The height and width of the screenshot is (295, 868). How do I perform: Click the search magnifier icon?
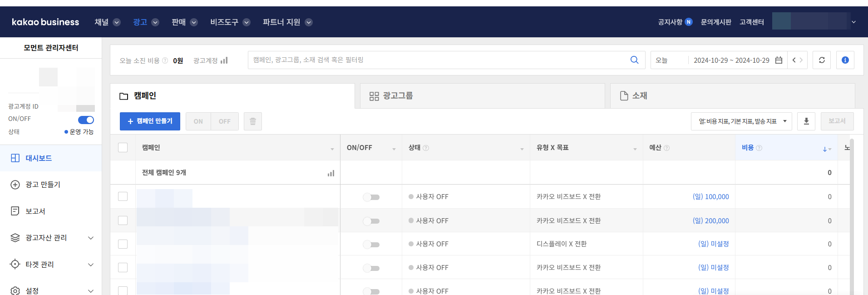634,60
